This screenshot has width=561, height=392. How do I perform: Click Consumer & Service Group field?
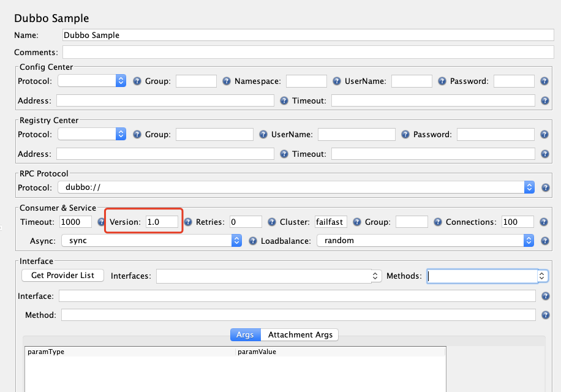[412, 222]
